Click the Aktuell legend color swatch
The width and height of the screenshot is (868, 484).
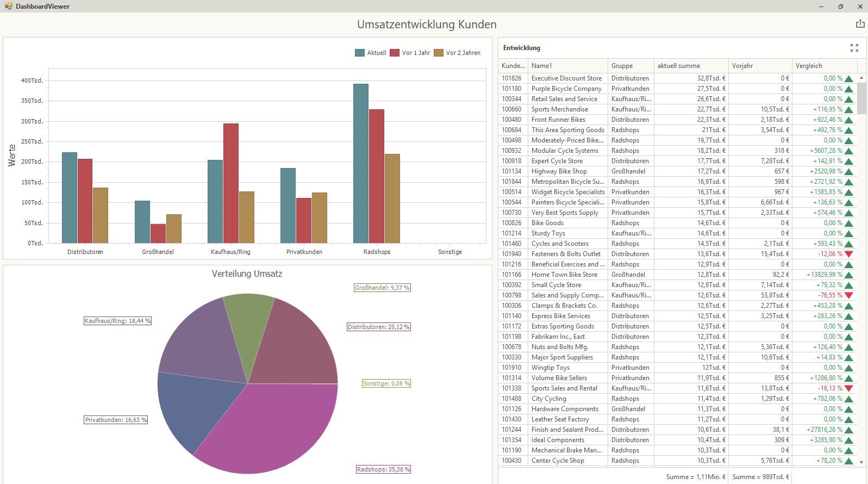[359, 53]
